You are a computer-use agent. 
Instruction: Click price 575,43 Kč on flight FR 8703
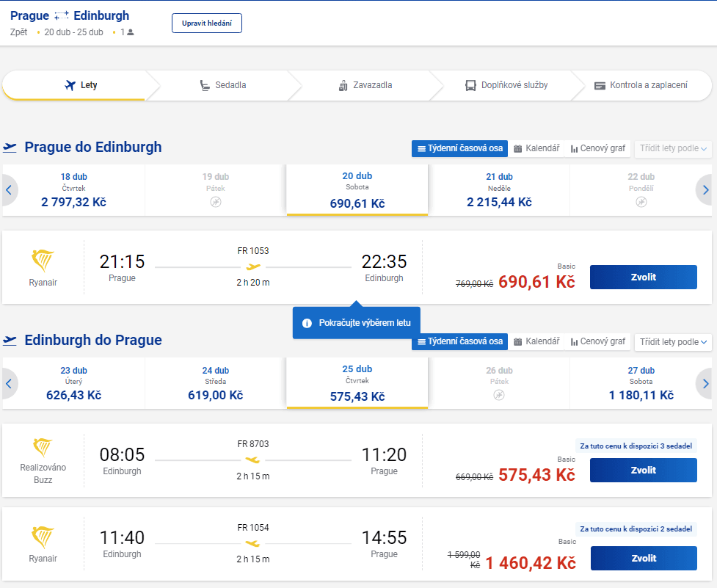click(536, 475)
